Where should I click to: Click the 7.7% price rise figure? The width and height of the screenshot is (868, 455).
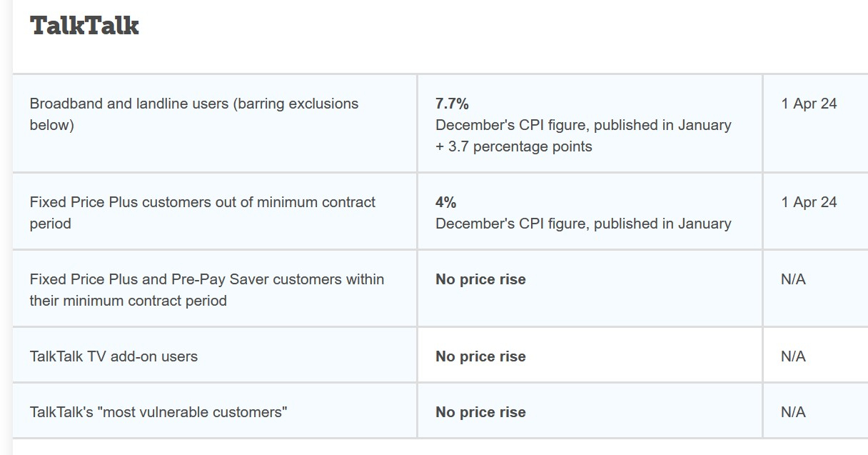point(452,104)
